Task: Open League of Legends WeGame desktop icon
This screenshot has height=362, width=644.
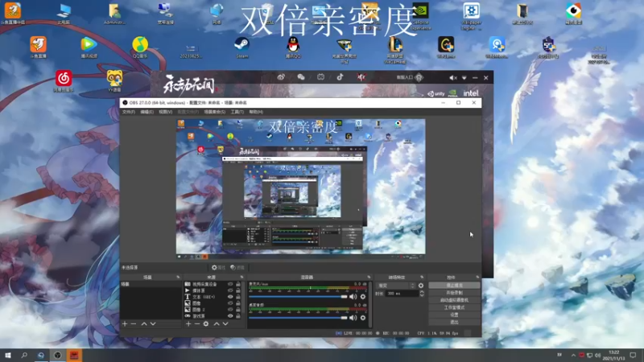Action: [x=394, y=49]
